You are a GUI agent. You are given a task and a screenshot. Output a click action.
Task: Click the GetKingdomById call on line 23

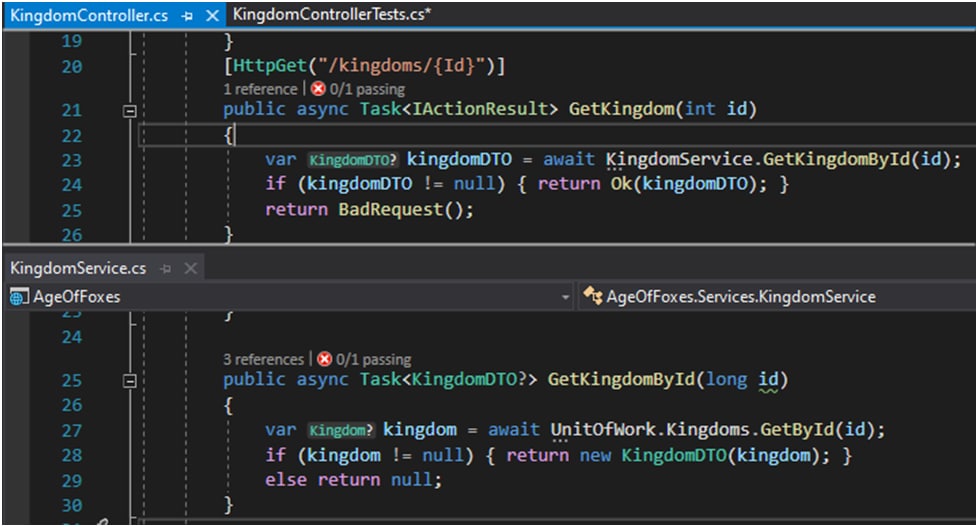tap(836, 160)
